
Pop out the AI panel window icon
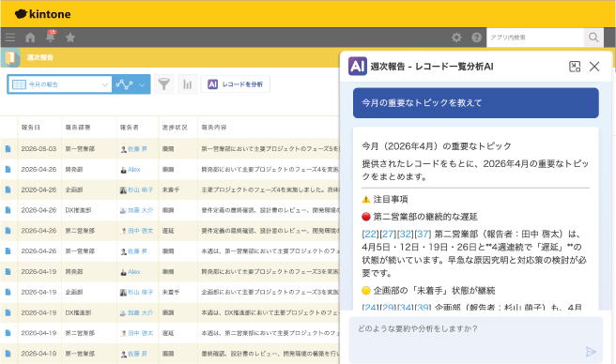click(x=575, y=67)
